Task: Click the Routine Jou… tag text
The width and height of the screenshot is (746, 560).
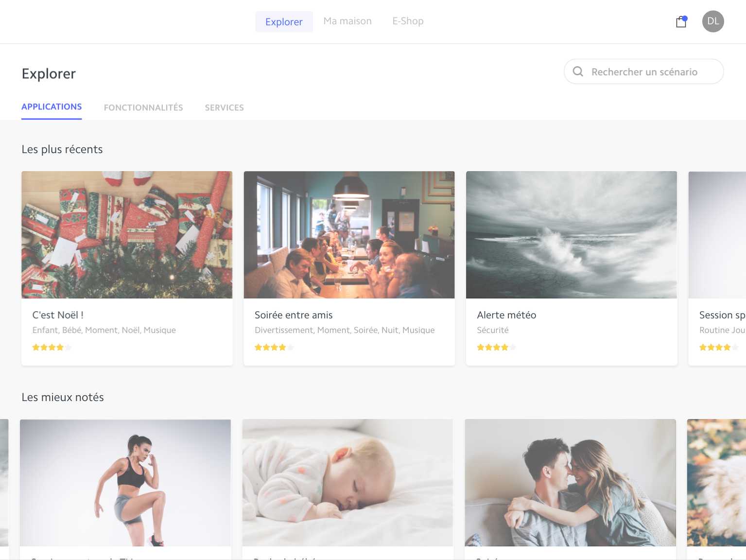Action: [722, 330]
